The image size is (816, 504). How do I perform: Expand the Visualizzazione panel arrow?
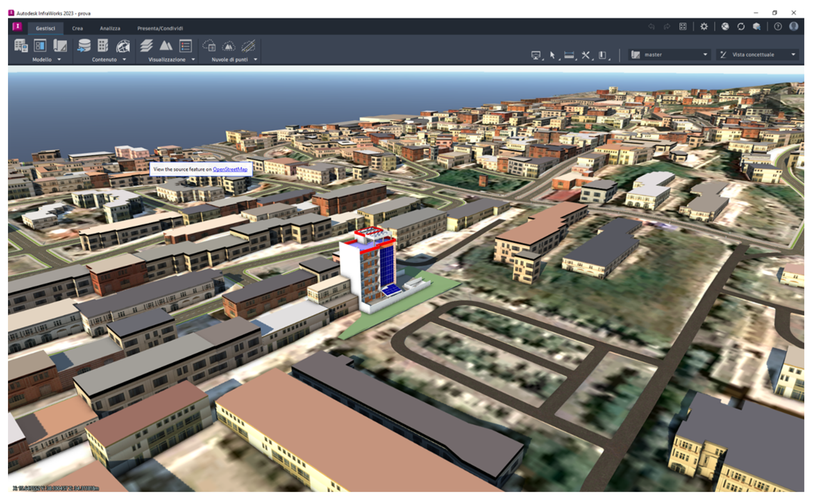click(193, 60)
